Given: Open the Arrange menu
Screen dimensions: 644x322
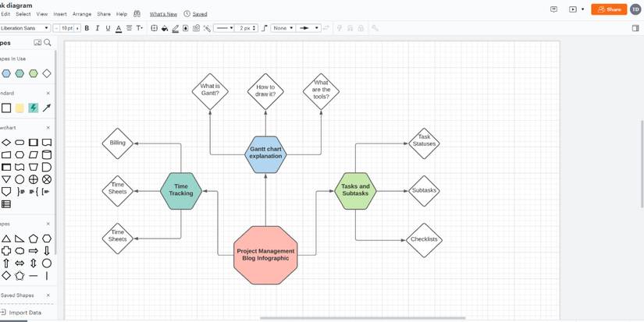Looking at the screenshot, I should point(82,14).
